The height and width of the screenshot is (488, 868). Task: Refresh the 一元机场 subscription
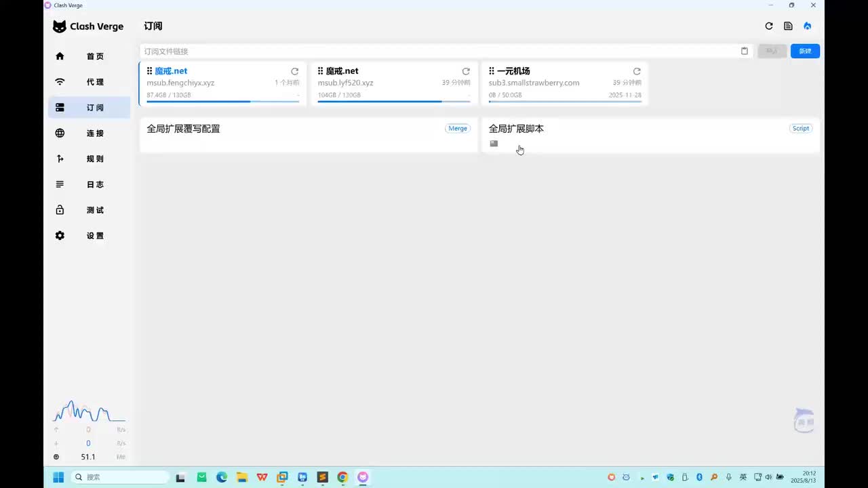[x=637, y=71]
